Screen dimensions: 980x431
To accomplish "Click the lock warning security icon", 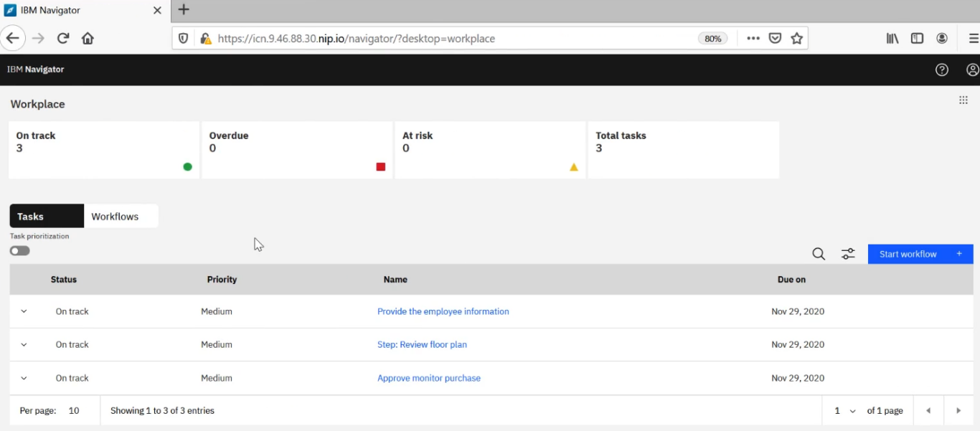I will click(205, 39).
